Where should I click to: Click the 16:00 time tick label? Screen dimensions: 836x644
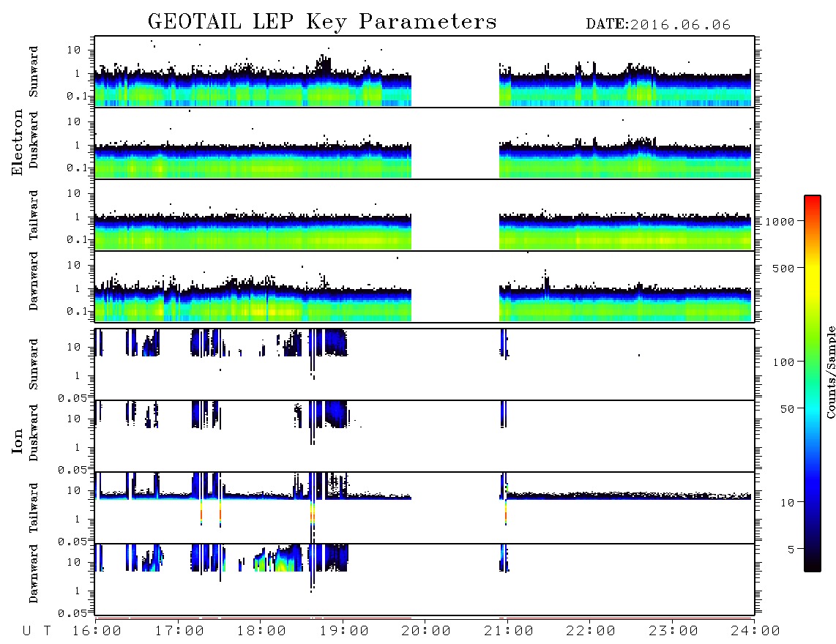(97, 632)
